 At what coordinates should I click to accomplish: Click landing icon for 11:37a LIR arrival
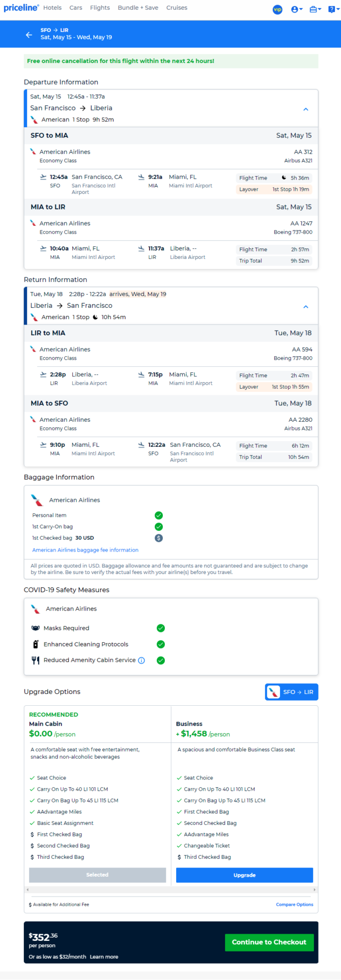[141, 248]
